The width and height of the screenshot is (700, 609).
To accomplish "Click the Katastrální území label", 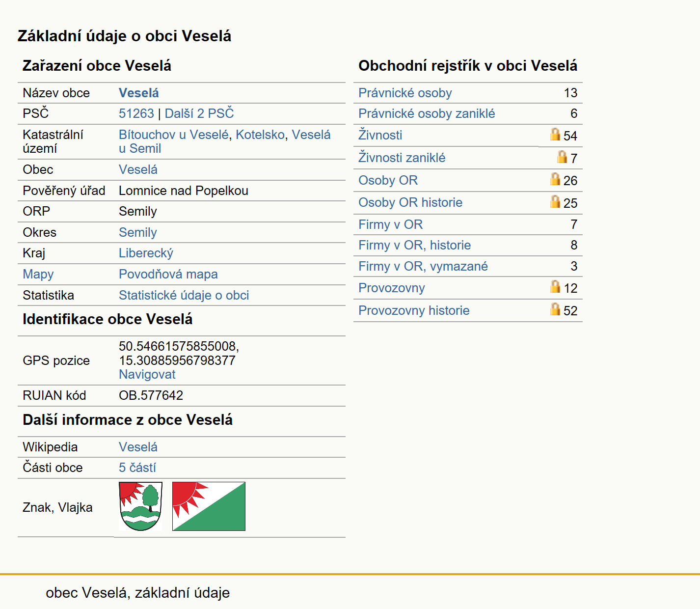I will click(x=53, y=141).
